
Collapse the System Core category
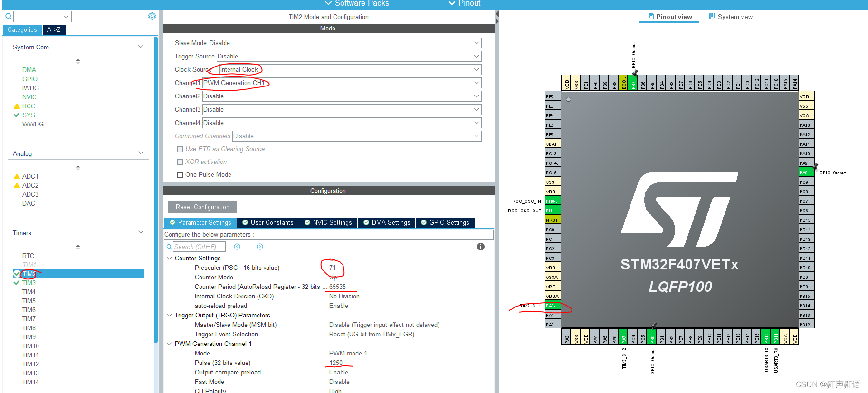(x=141, y=47)
